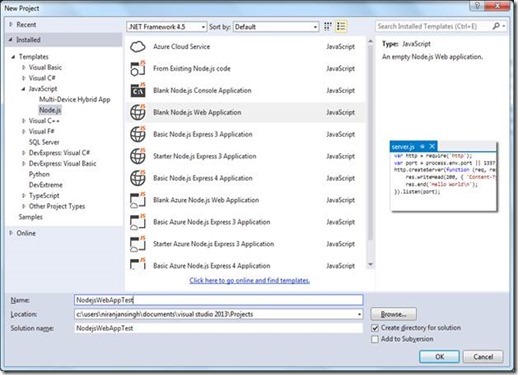Click the Blank Azure Node.js Web Application icon
Viewport: 518px width, 375px height.
[138, 200]
